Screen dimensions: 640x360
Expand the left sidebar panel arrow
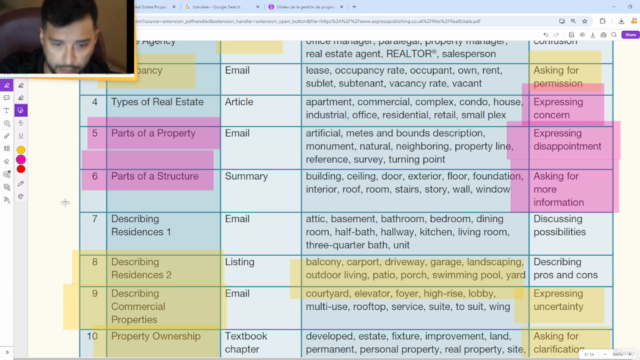tap(7, 352)
